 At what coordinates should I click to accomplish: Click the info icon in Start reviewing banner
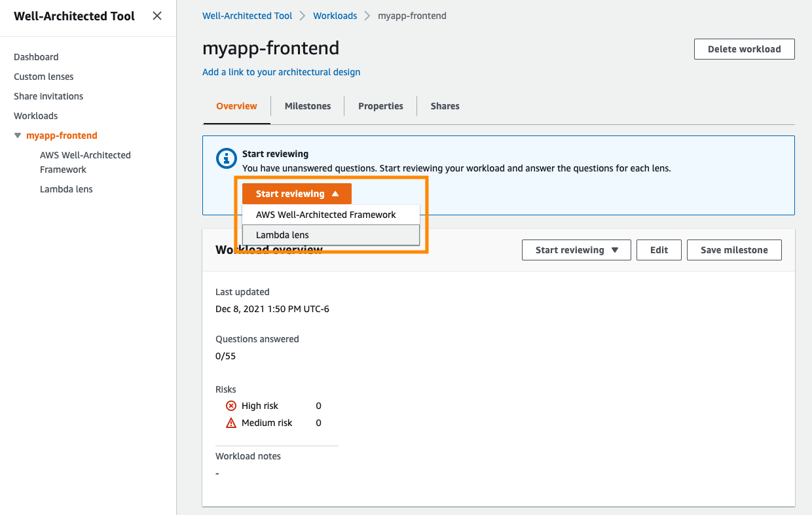(226, 158)
